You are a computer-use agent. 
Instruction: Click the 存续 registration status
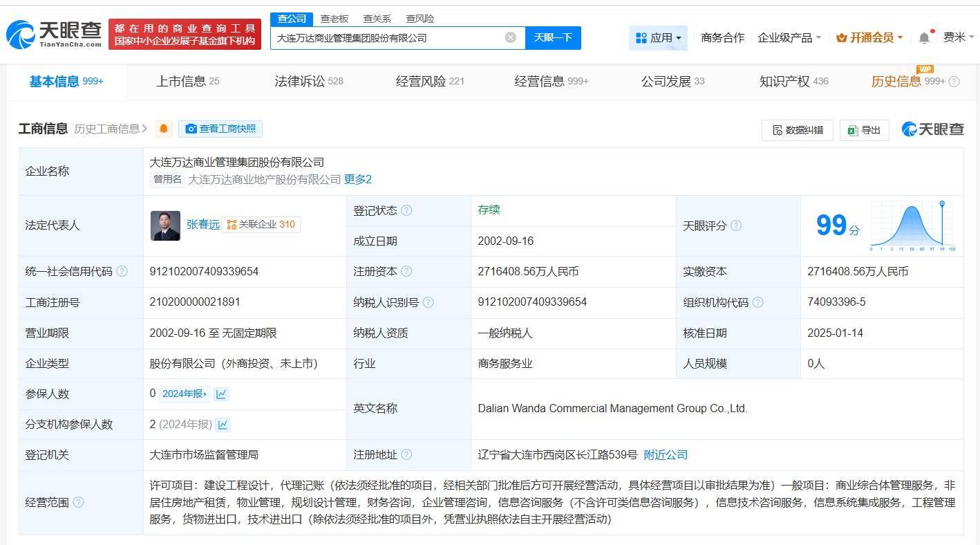pyautogui.click(x=489, y=210)
